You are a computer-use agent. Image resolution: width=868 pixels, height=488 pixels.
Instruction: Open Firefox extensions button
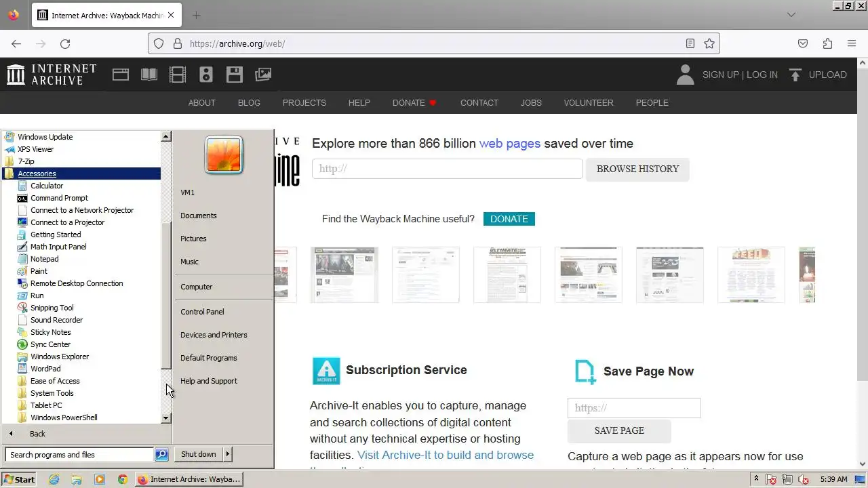pos(827,43)
